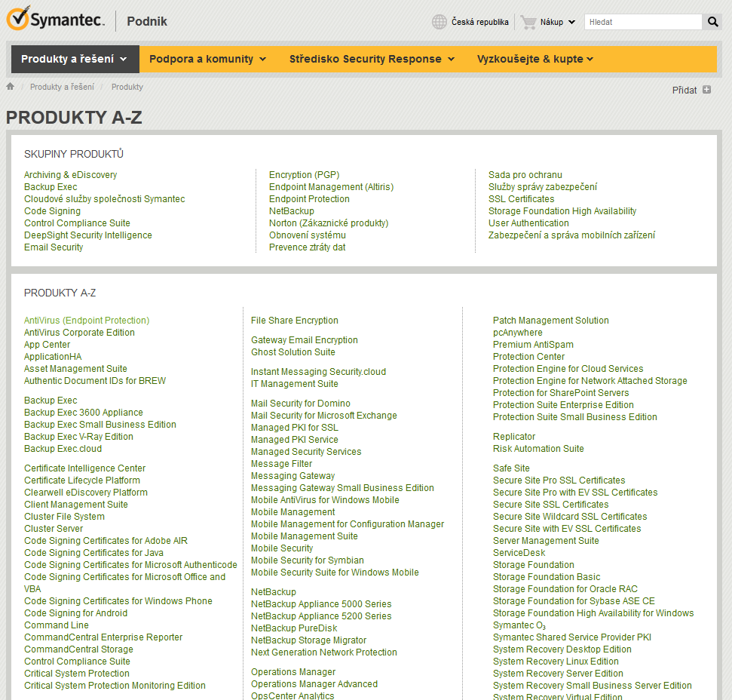Open Prevence ztráty dat group
Screen dimensions: 732x700
[307, 247]
